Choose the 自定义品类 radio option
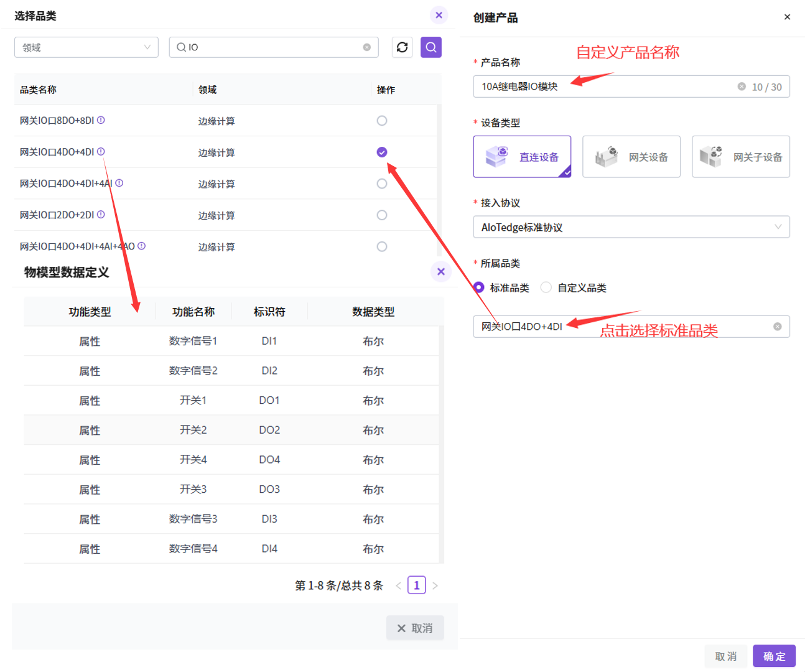This screenshot has width=805, height=672. point(546,287)
